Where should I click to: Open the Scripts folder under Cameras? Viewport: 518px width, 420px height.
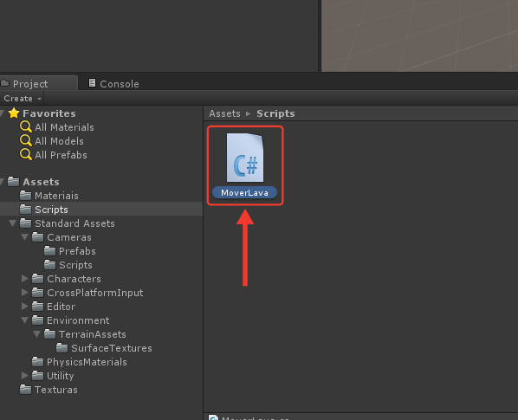coord(75,265)
